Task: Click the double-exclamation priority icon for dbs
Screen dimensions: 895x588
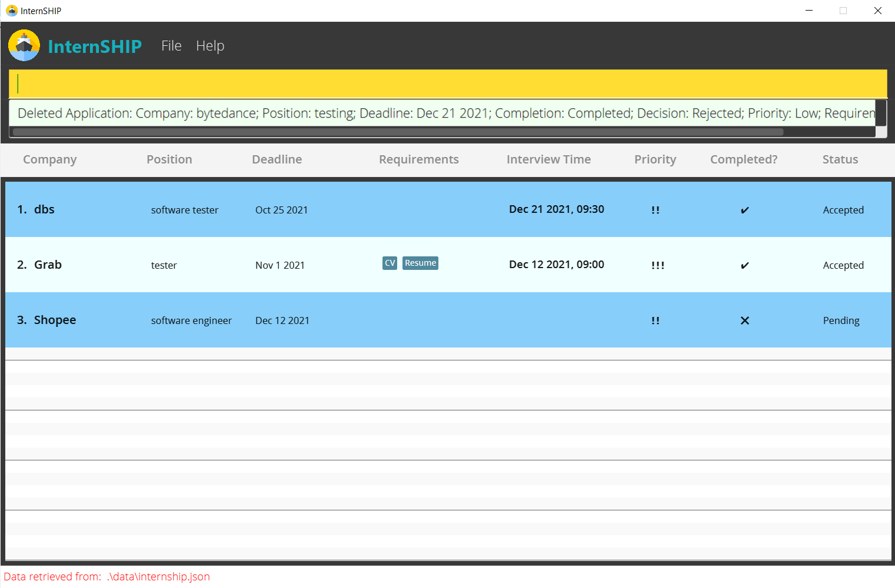Action: pyautogui.click(x=656, y=210)
